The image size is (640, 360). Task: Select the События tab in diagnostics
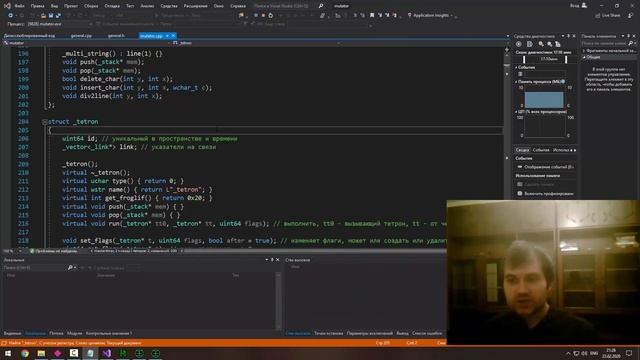(x=541, y=150)
